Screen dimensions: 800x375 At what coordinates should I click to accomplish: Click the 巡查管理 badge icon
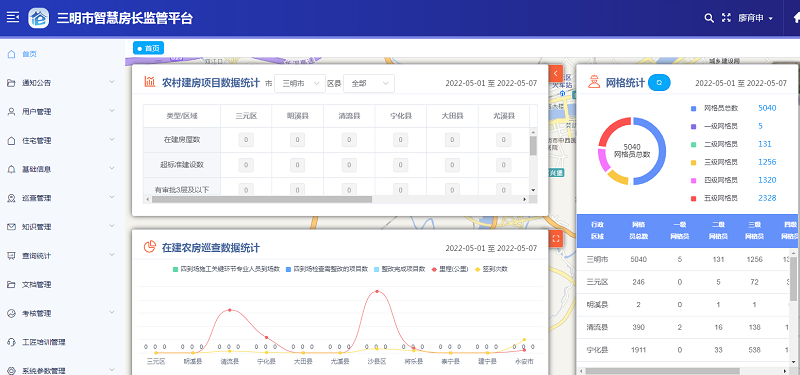point(11,198)
